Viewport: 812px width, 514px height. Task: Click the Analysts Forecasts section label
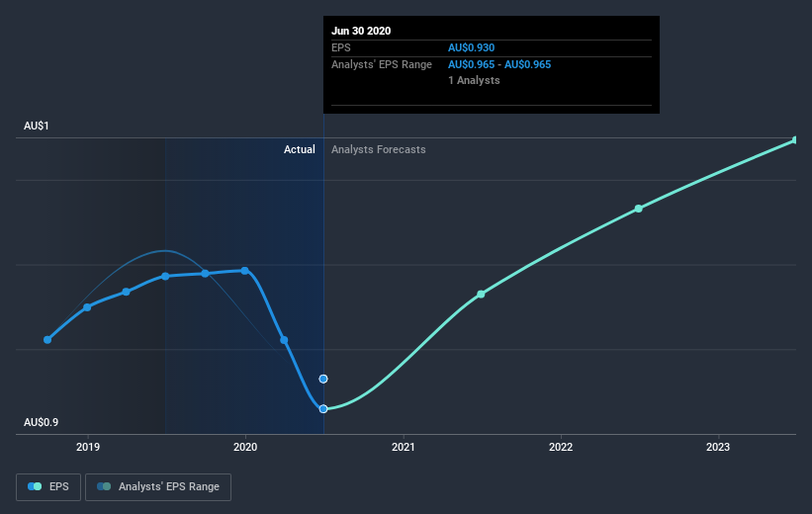click(x=379, y=149)
